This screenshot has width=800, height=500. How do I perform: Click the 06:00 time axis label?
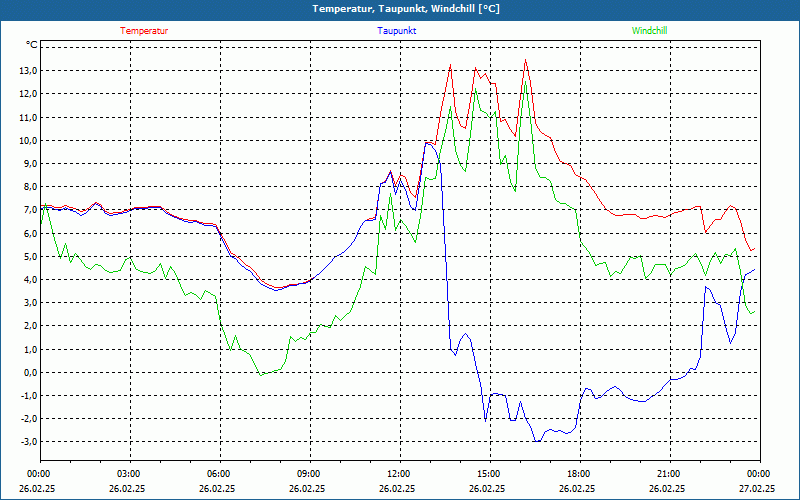(220, 473)
